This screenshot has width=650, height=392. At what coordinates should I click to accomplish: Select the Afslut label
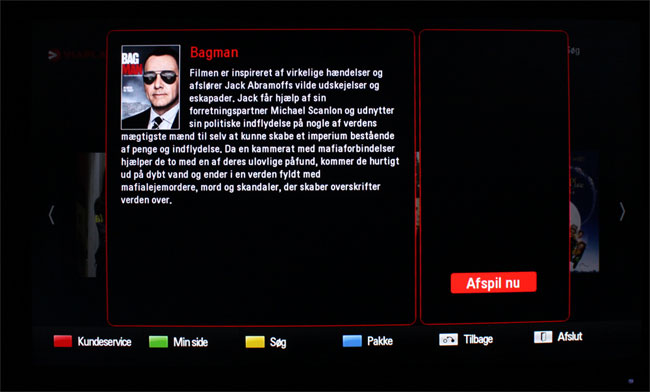pyautogui.click(x=570, y=336)
